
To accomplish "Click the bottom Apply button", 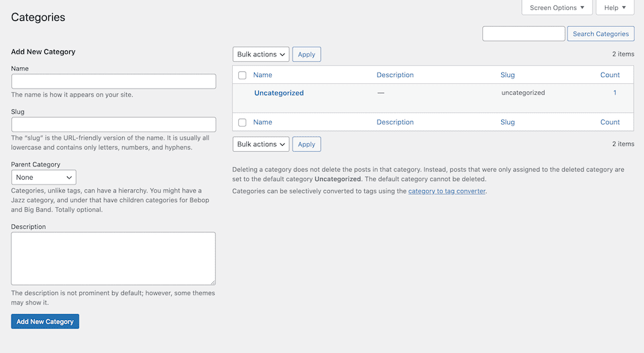I will [307, 144].
